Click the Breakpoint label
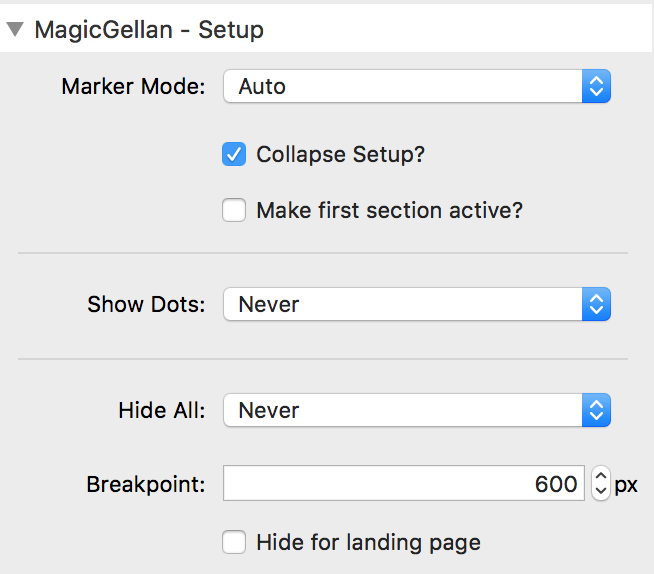Image resolution: width=654 pixels, height=574 pixels. (146, 485)
